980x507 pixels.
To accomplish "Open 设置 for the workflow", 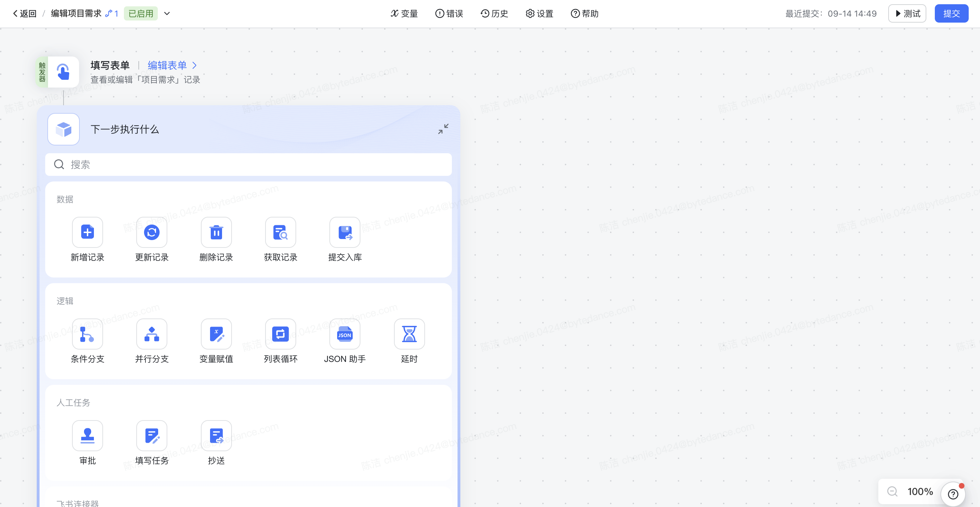I will click(539, 14).
